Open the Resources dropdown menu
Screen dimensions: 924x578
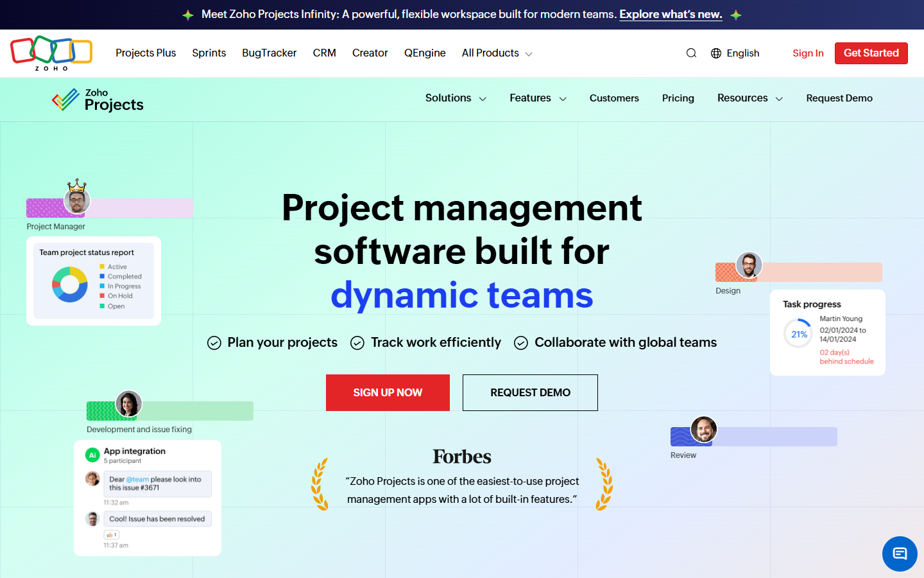coord(750,98)
